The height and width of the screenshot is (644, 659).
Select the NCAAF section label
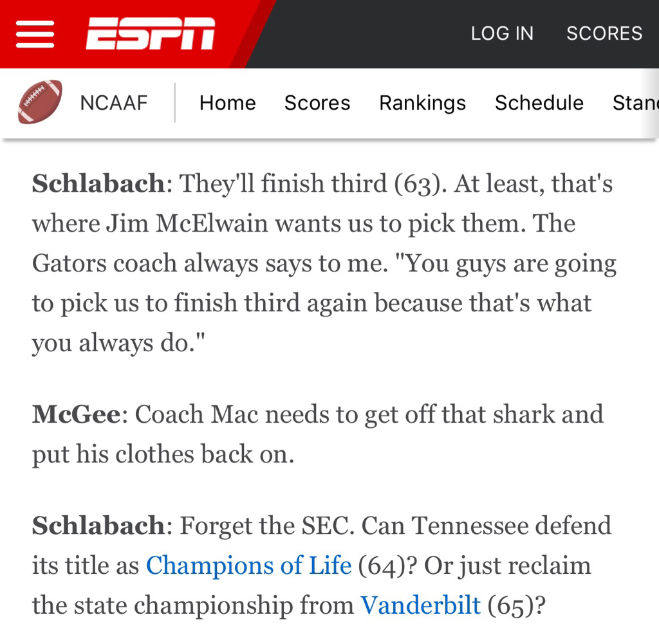(x=114, y=103)
